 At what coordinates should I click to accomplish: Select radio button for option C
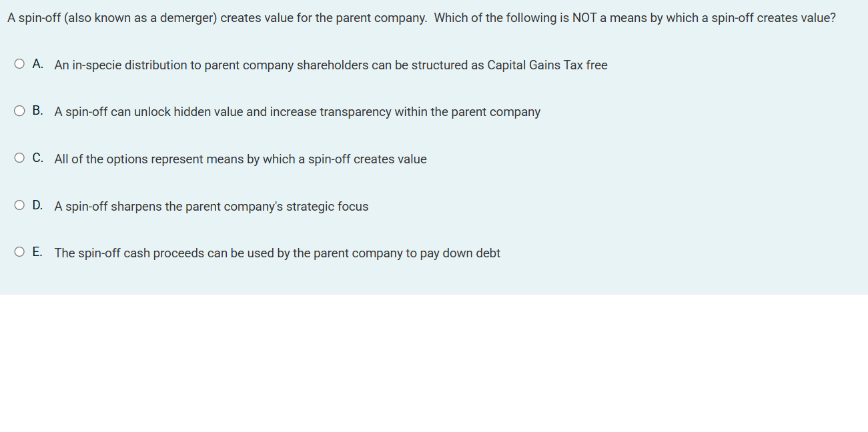pyautogui.click(x=19, y=157)
